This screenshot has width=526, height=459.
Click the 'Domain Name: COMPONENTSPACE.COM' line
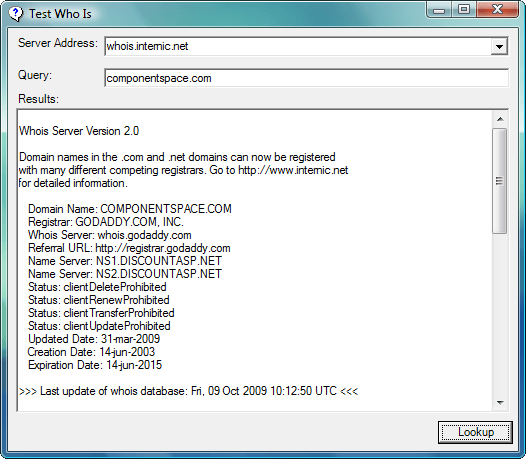point(130,209)
